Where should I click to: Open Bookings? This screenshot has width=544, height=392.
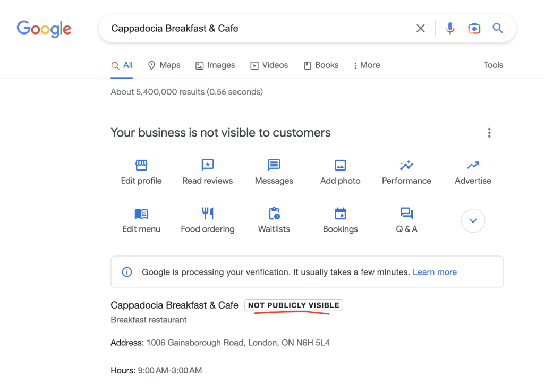tap(340, 220)
